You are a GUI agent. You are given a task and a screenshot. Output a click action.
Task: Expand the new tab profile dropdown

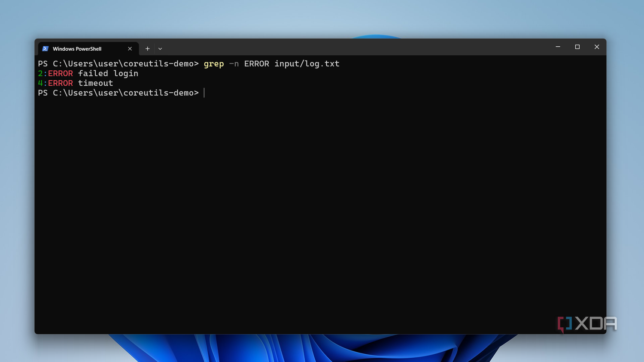(x=160, y=49)
